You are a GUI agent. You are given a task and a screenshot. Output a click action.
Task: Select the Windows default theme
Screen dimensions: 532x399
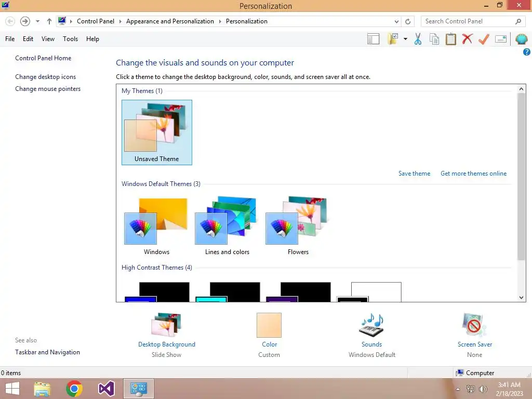pos(156,227)
